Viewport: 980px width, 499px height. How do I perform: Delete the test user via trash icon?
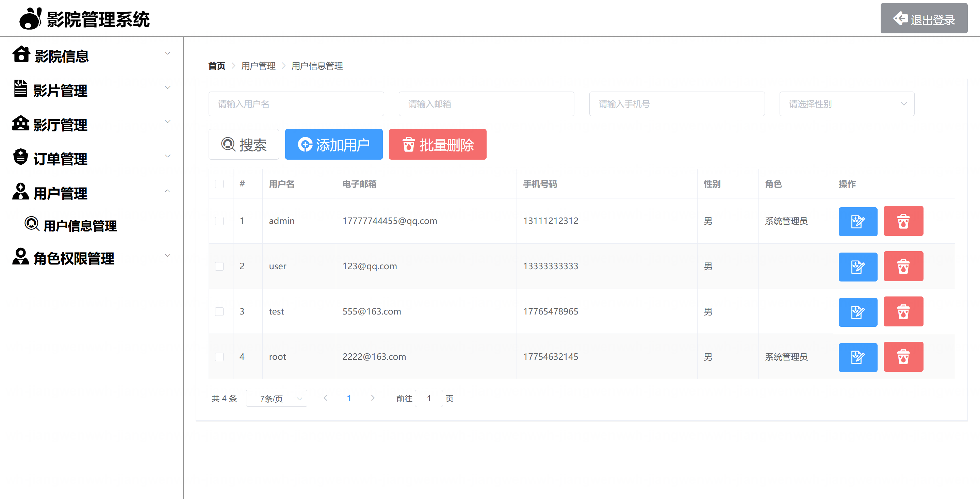903,312
